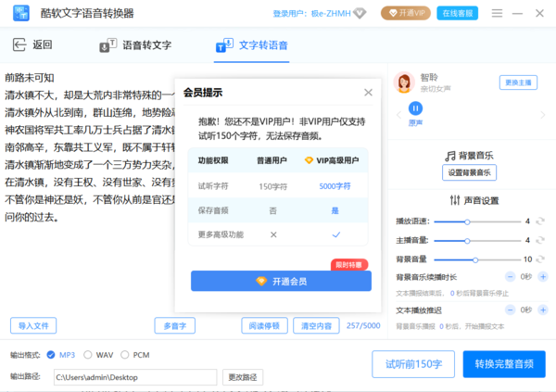Viewport: 556px width, 392px height.
Task: Click the output path input field
Action: 134,377
